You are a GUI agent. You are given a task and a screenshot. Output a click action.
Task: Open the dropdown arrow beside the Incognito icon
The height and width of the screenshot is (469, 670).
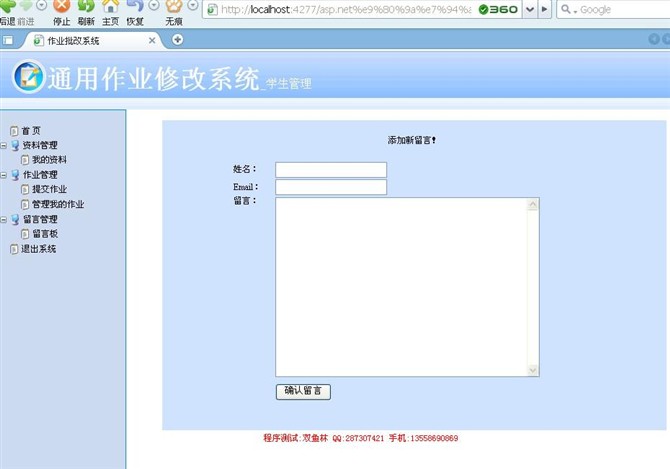(x=193, y=5)
